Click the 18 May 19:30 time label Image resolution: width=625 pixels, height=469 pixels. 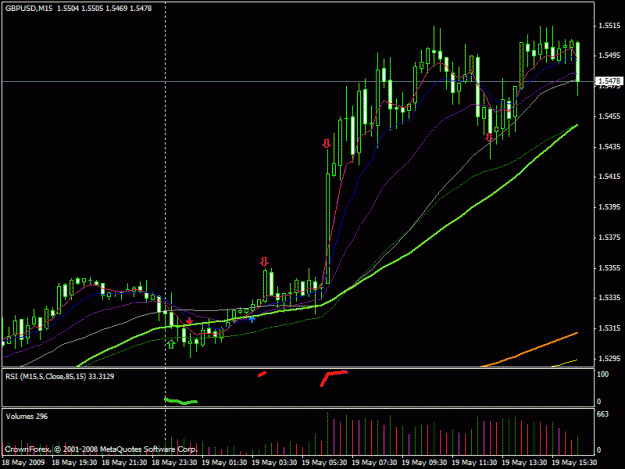tap(74, 463)
